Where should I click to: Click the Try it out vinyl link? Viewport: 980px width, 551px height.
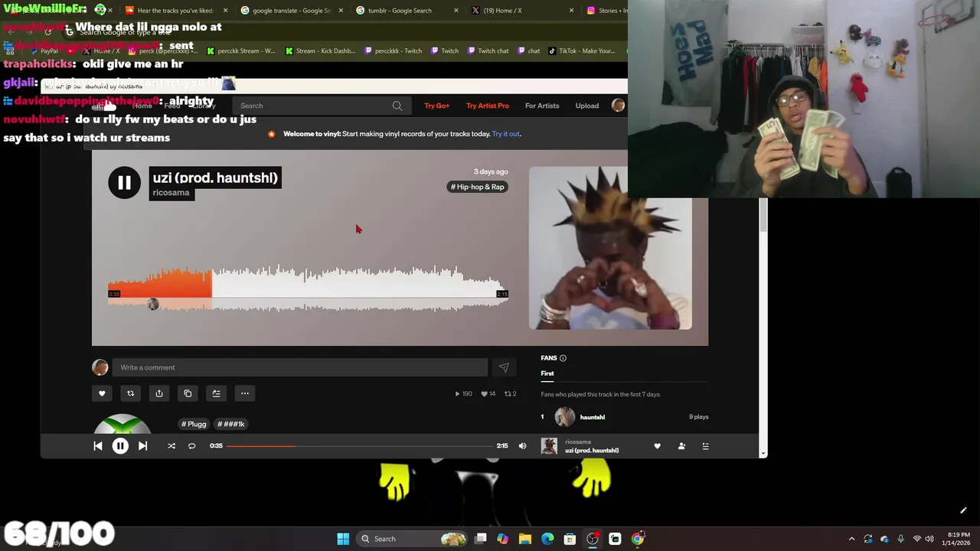click(x=506, y=134)
